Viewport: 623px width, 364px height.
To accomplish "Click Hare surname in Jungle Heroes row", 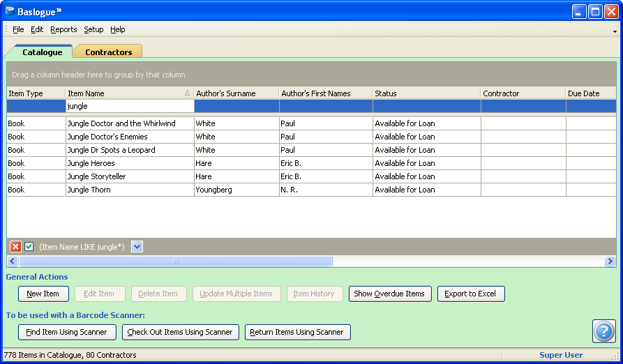I will click(x=237, y=163).
